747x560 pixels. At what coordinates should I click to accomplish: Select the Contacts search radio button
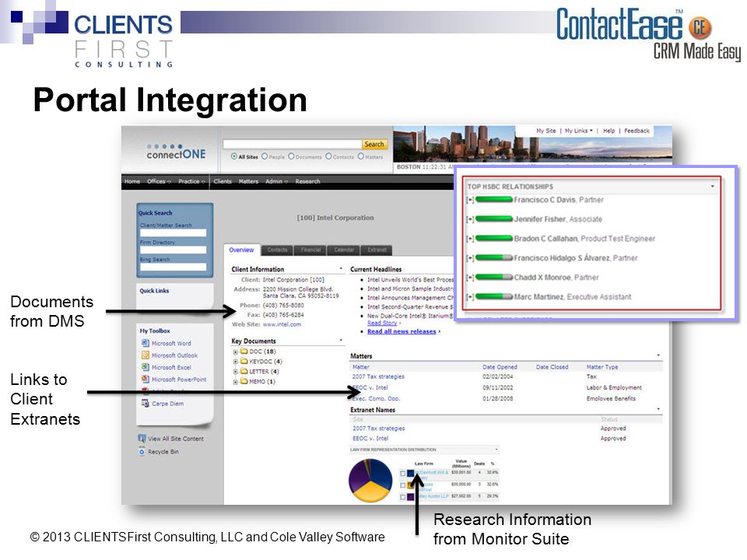[328, 156]
